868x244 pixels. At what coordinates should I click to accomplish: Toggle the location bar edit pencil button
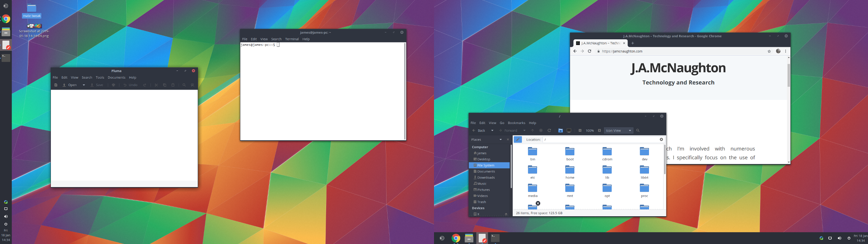pos(518,140)
